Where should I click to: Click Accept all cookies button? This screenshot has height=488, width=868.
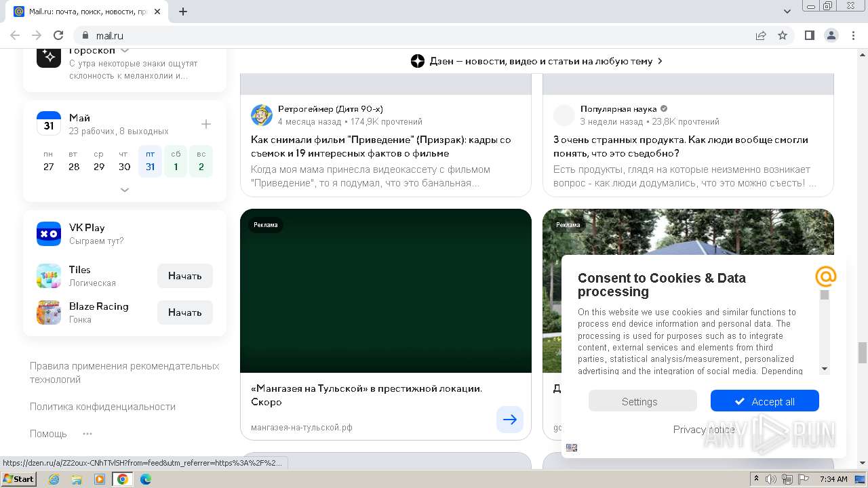pos(765,401)
